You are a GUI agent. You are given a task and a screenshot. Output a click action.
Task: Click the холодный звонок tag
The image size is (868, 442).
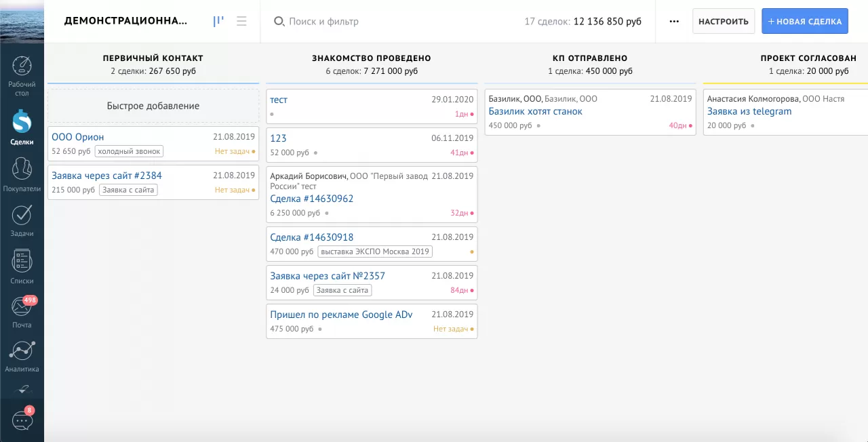point(130,152)
